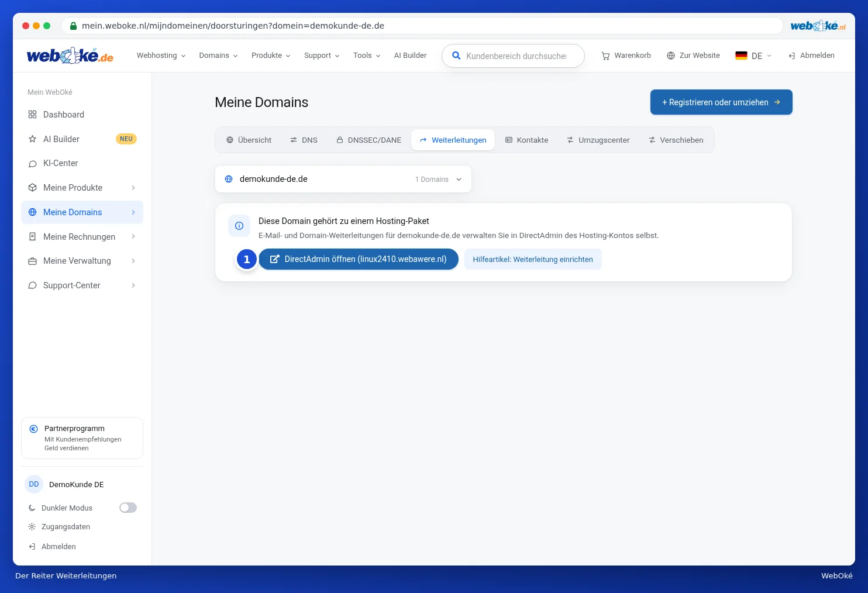Switch to the DNSSEC/DANE tab
The image size is (868, 593).
tap(368, 140)
